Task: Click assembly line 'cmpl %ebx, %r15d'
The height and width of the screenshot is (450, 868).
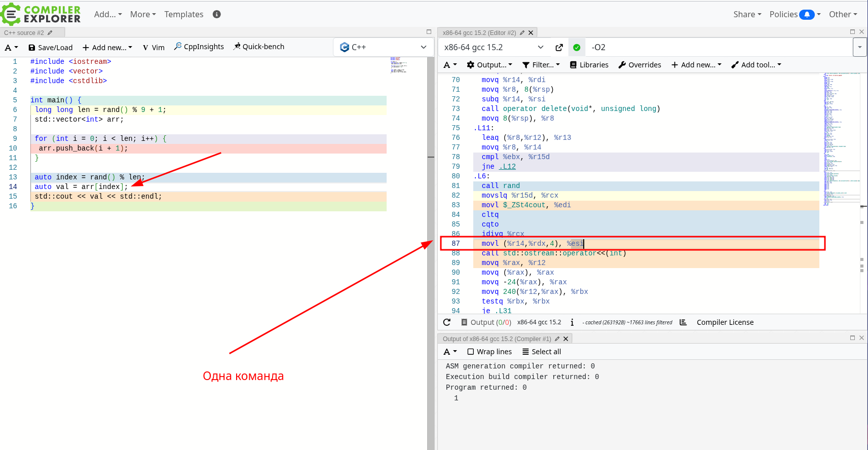Action: 515,157
